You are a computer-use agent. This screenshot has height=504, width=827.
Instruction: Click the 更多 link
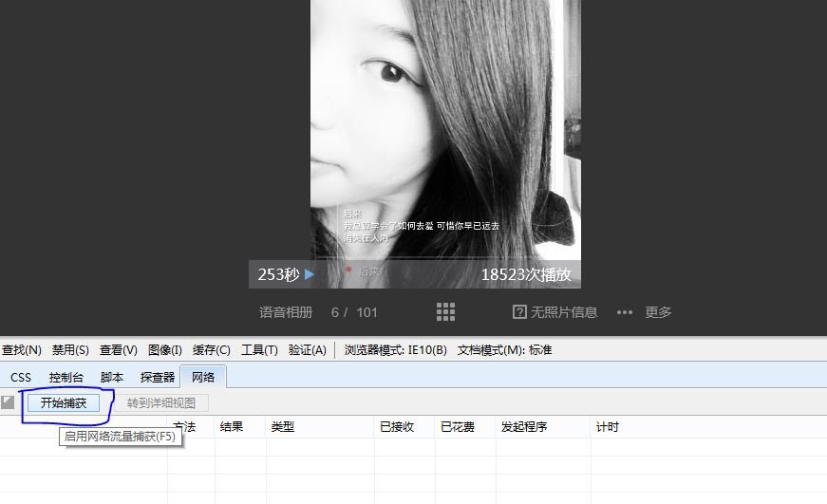click(x=658, y=312)
